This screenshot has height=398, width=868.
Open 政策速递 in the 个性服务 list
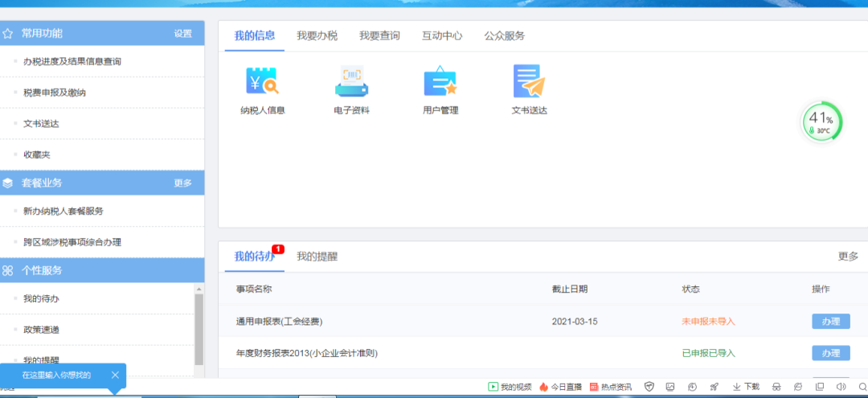(x=41, y=330)
